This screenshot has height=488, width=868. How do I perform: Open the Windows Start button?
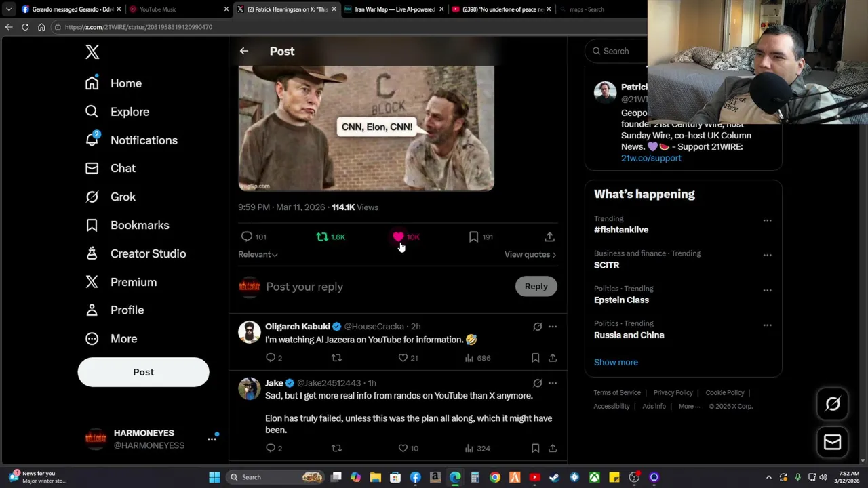tap(214, 477)
